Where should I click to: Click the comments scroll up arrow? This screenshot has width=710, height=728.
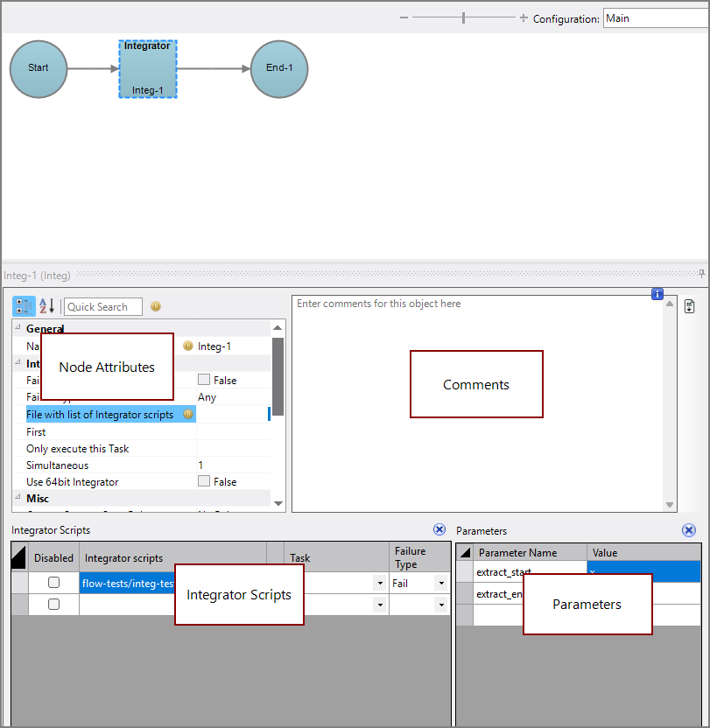pyautogui.click(x=670, y=304)
